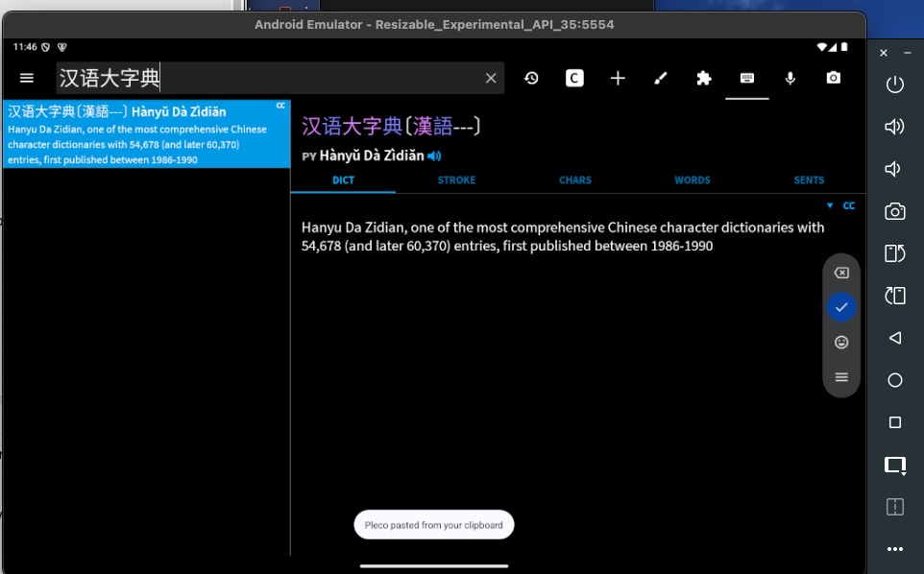Rotate the emulator left
This screenshot has width=924, height=574.
coord(894,253)
